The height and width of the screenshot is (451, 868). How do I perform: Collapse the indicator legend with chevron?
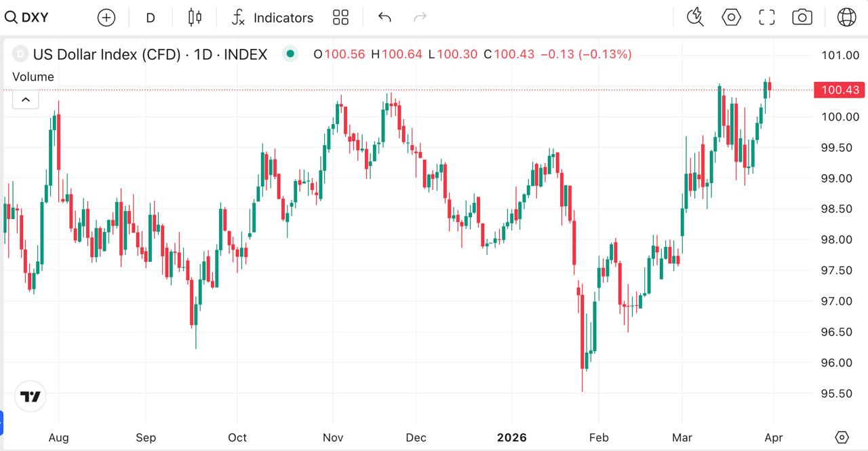(25, 100)
